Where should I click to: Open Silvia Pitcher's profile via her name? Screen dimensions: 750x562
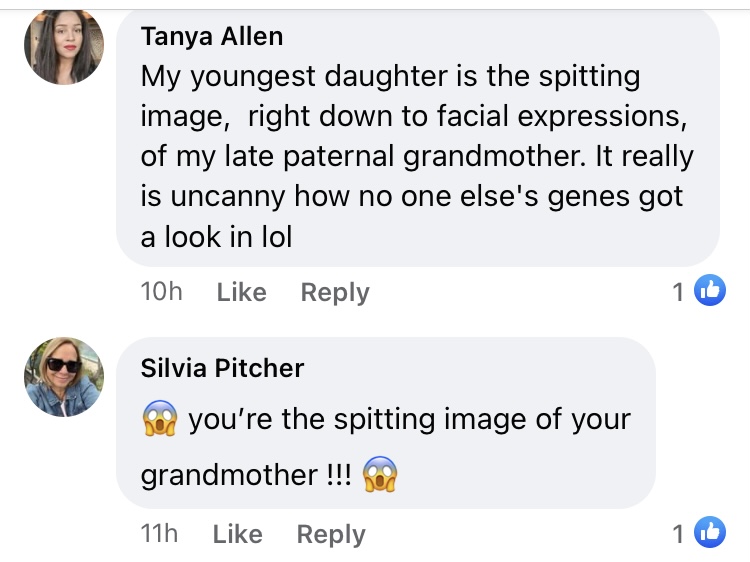pos(222,368)
